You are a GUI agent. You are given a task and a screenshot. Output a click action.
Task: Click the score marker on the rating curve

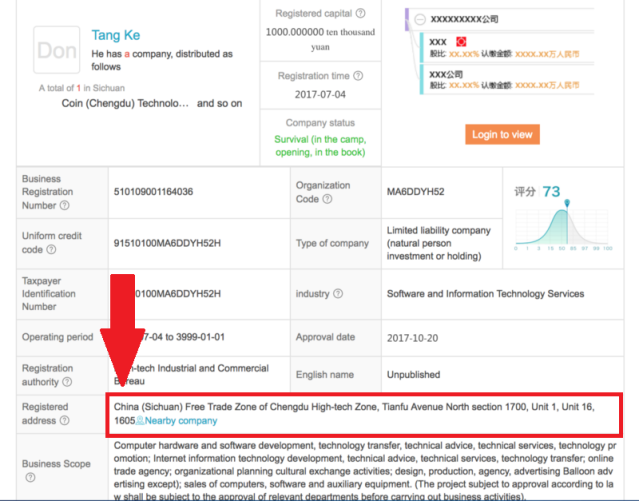coord(567,205)
